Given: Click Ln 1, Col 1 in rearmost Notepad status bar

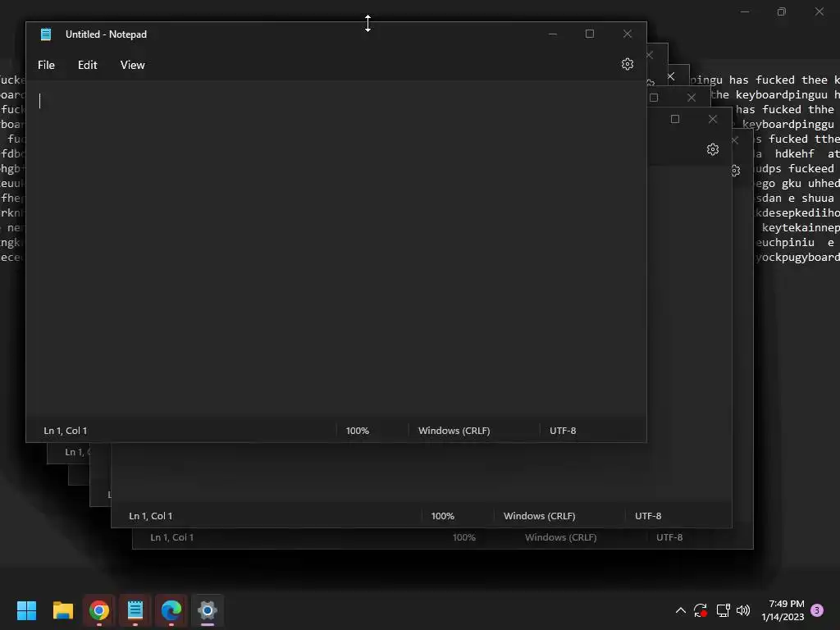Looking at the screenshot, I should [172, 537].
